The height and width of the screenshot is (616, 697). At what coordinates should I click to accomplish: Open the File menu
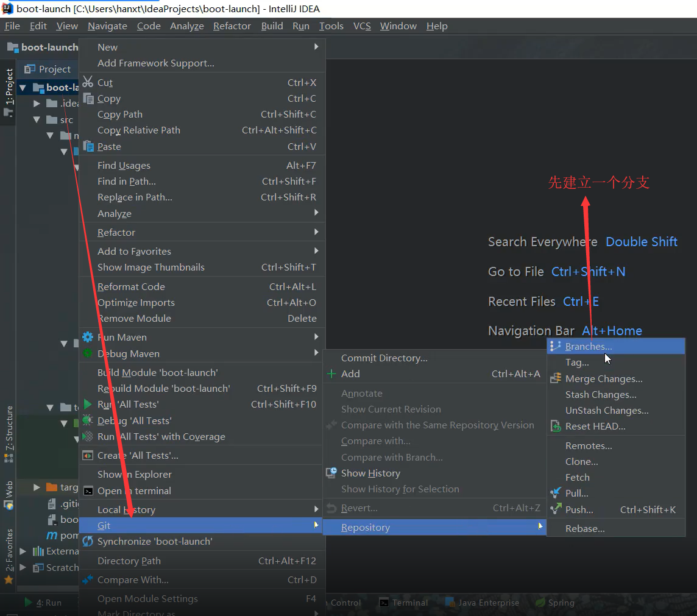tap(12, 26)
